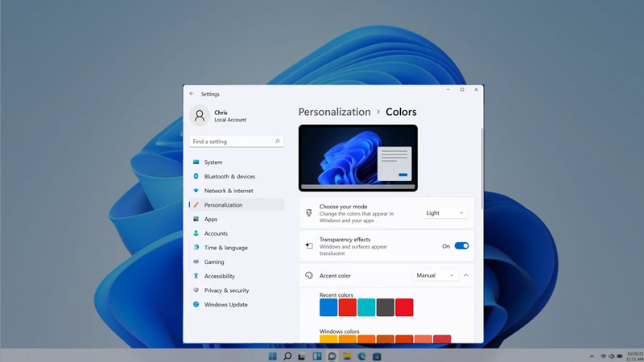
Task: Go to Network & internet settings
Action: click(237, 191)
